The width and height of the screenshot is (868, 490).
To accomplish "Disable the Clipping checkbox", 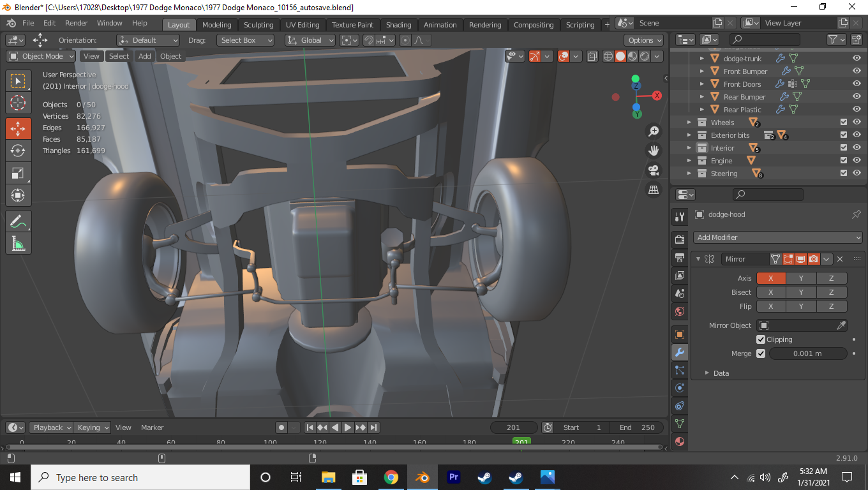I will tap(761, 339).
